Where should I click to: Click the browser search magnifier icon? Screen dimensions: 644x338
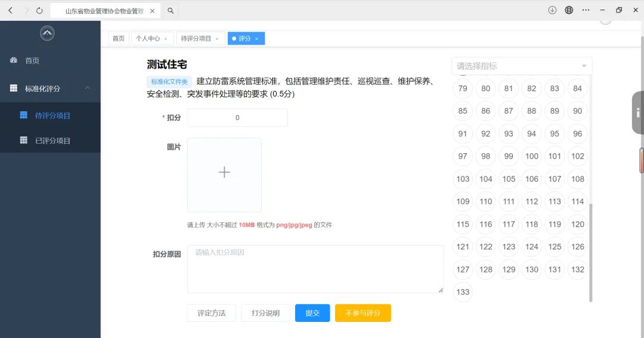coord(171,11)
